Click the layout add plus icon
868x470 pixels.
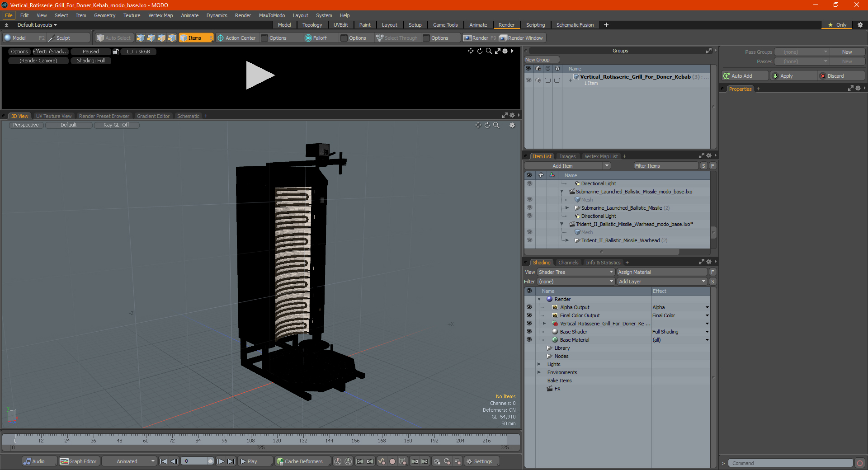click(x=606, y=25)
